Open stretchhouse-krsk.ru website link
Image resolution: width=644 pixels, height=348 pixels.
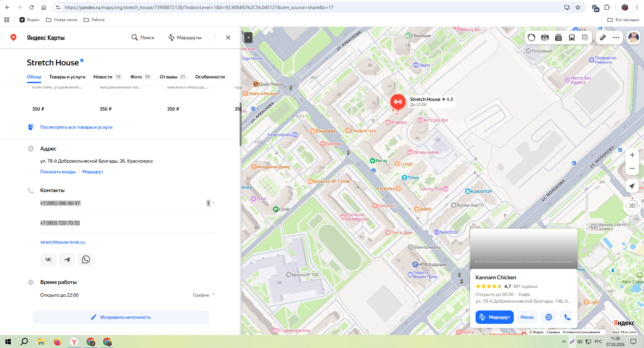click(x=62, y=242)
